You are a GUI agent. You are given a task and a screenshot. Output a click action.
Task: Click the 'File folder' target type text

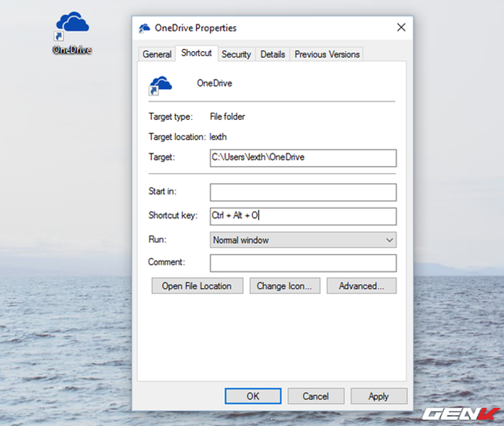point(228,116)
